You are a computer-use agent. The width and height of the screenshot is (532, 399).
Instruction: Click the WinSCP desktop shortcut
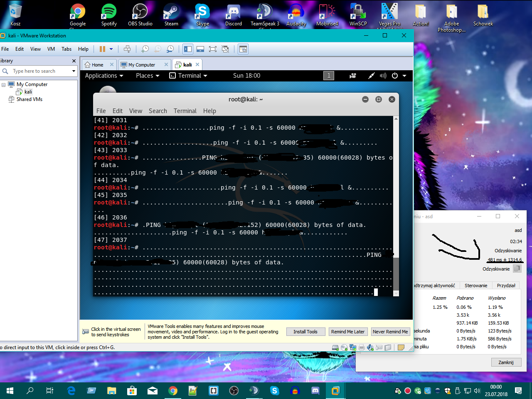[x=358, y=15]
